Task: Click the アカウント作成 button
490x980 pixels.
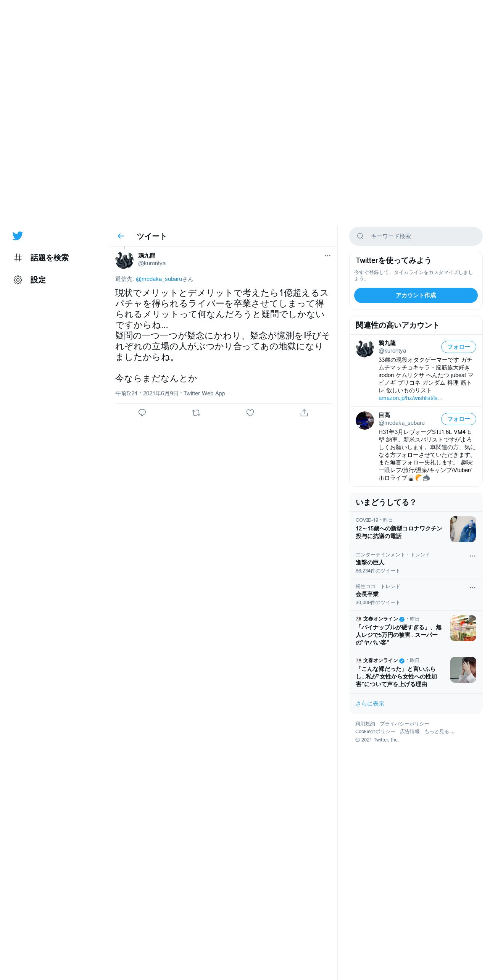Action: click(416, 295)
